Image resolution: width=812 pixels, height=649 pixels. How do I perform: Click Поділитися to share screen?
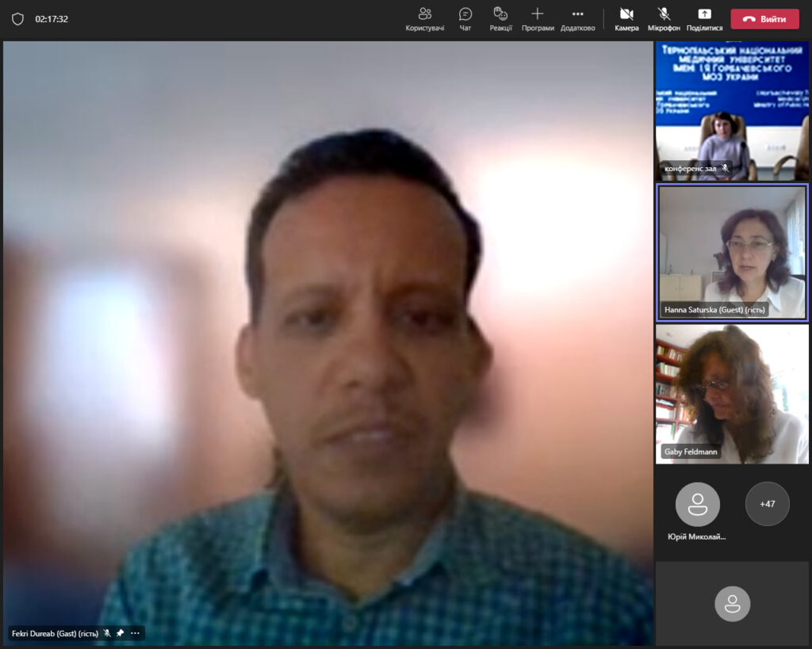704,19
